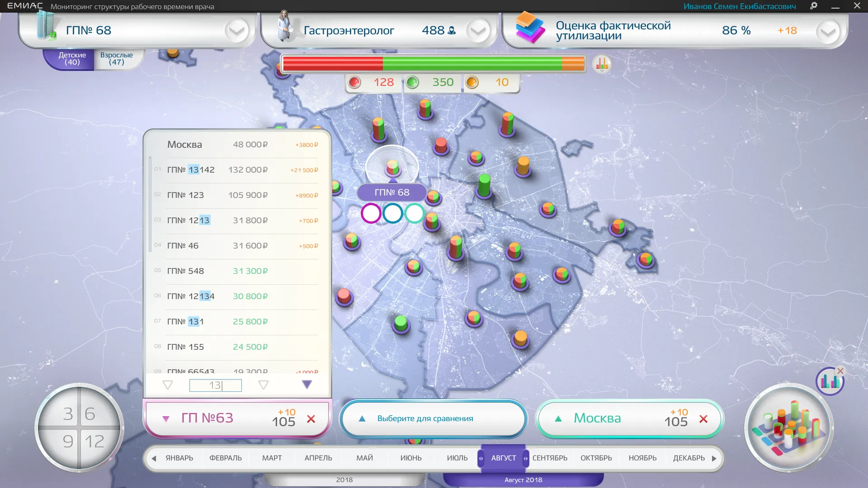
Task: Click the 3D isometric chart sphere button
Action: (789, 427)
